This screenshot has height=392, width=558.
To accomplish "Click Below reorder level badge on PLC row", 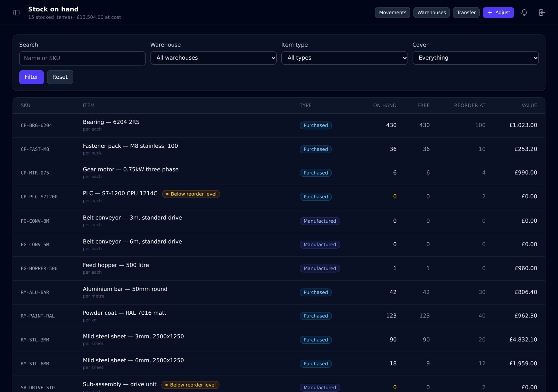I will pyautogui.click(x=191, y=194).
